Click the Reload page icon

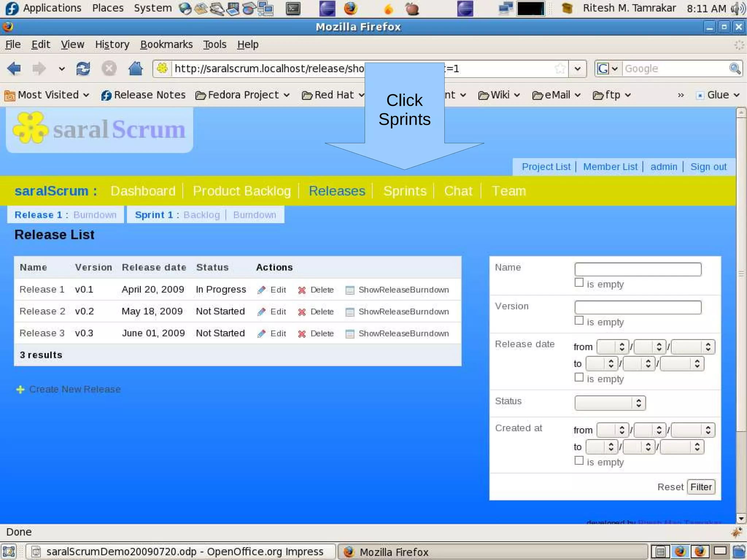(x=83, y=68)
